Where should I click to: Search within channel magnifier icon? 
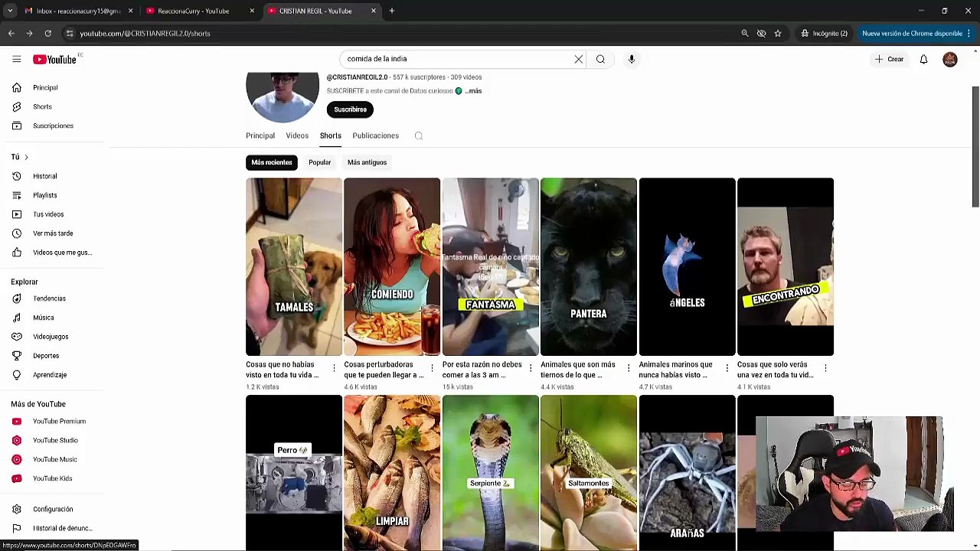pyautogui.click(x=419, y=135)
